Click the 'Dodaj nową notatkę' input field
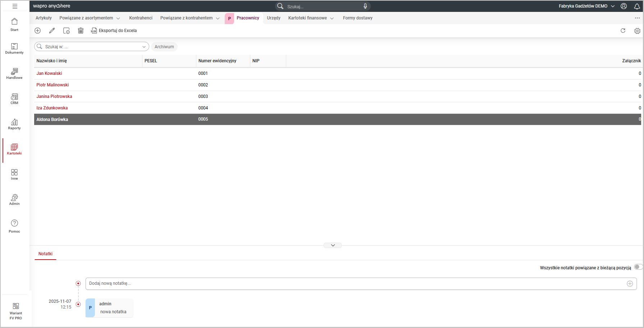This screenshot has height=328, width=644. tap(356, 283)
